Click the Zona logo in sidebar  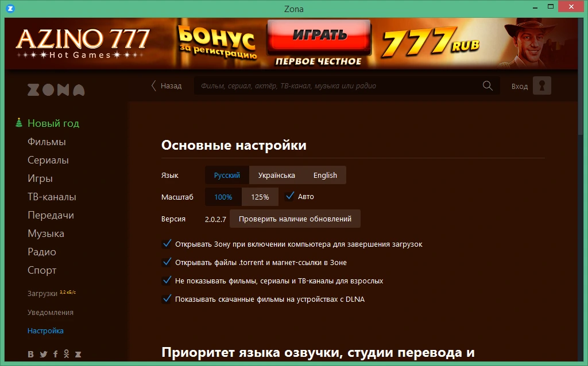click(56, 90)
